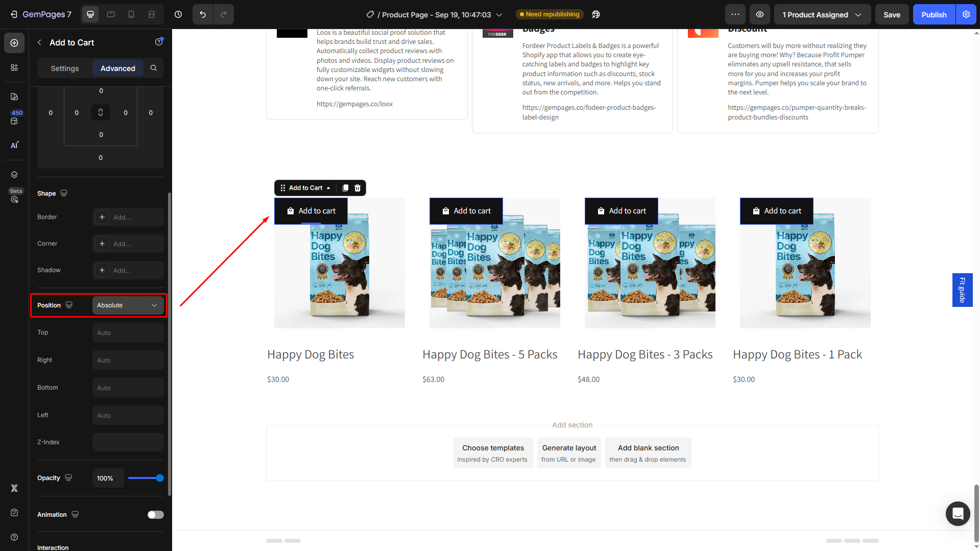Open the panel help icon beside Add to Cart title
Screen dimensions: 980x551
159,42
